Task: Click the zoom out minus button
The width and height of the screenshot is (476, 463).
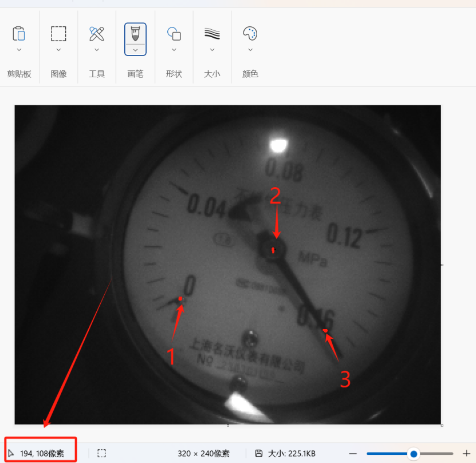Action: (x=353, y=454)
